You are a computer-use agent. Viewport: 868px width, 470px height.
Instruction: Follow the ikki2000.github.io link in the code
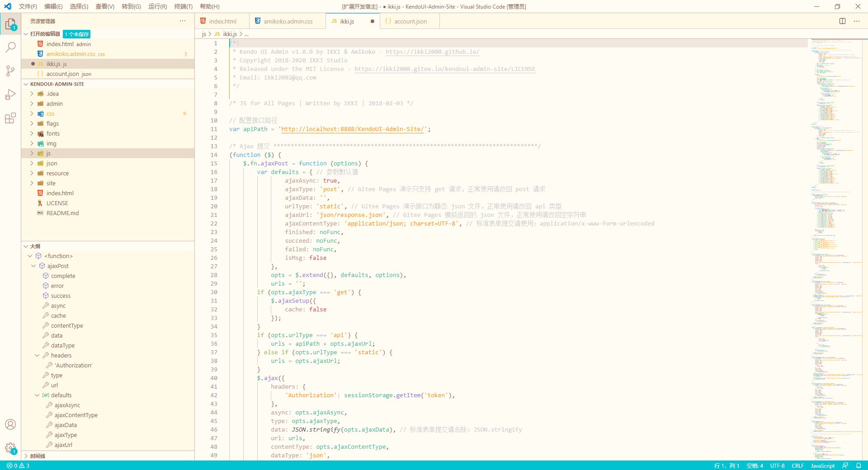(432, 52)
